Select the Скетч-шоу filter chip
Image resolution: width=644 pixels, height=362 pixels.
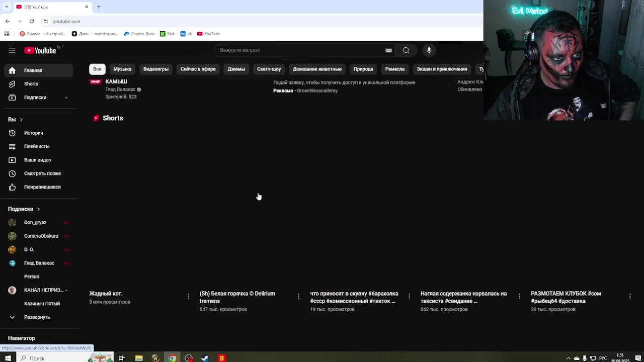(x=269, y=69)
